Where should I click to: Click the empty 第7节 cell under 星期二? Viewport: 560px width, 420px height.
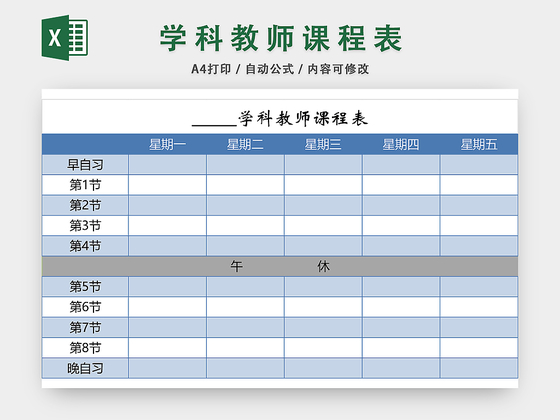click(x=245, y=328)
